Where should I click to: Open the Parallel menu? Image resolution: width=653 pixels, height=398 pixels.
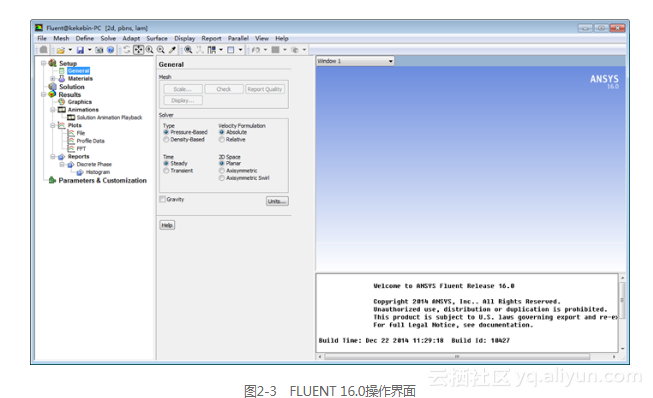[x=238, y=38]
